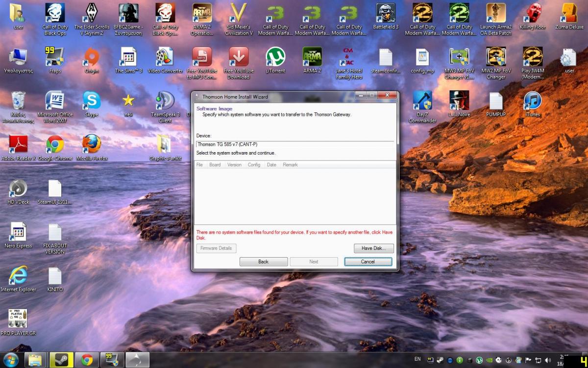Image resolution: width=588 pixels, height=368 pixels.
Task: Select MW2 MP FoV Changer icon
Action: [x=496, y=63]
